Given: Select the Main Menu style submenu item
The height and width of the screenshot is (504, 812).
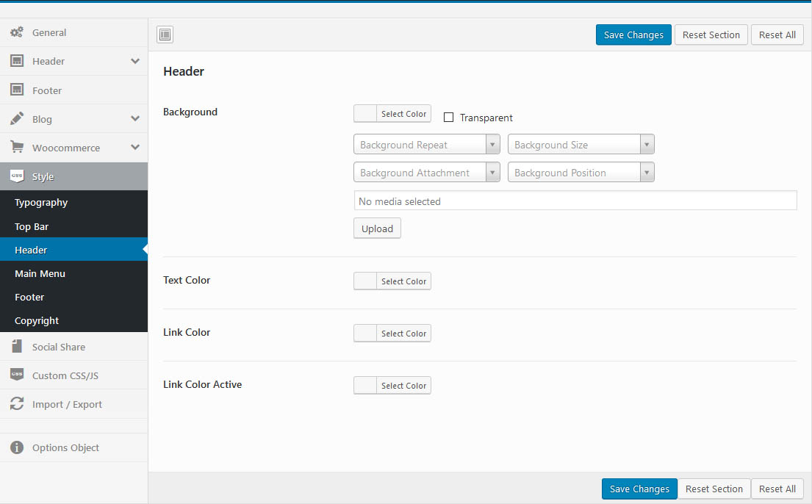Looking at the screenshot, I should coord(40,273).
